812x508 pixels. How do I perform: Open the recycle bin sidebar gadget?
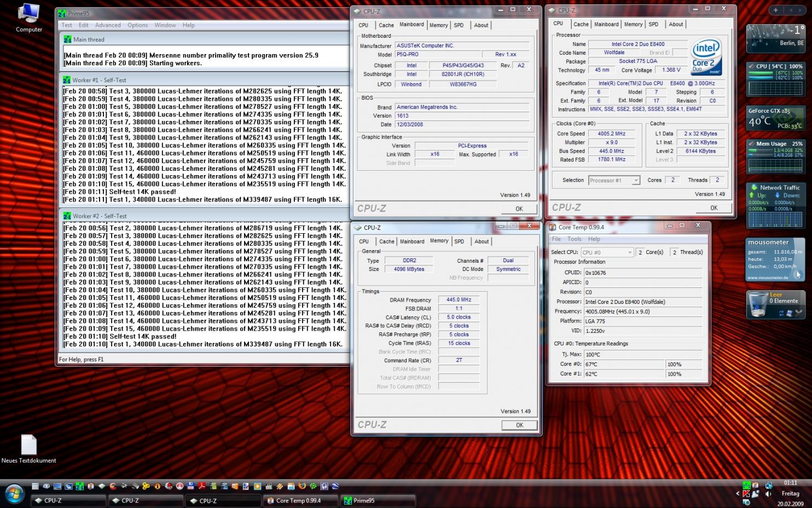[775, 304]
